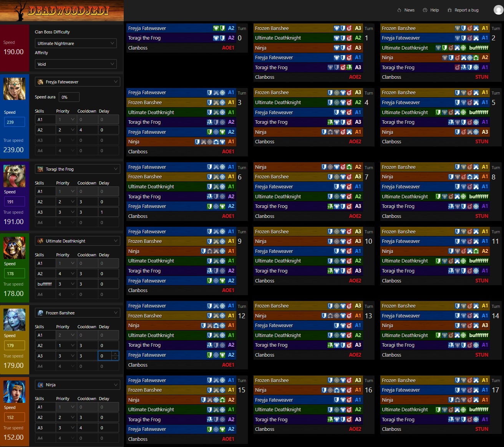Click Ultimate Deathknight's speed input showing 178
The image size is (504, 447).
14,274
